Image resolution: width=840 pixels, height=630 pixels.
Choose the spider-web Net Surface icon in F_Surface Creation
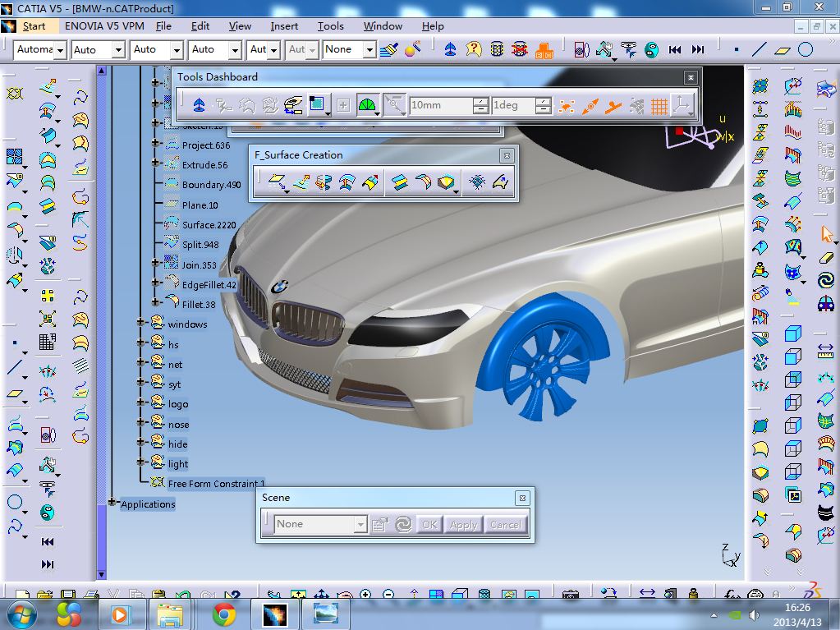click(x=477, y=182)
